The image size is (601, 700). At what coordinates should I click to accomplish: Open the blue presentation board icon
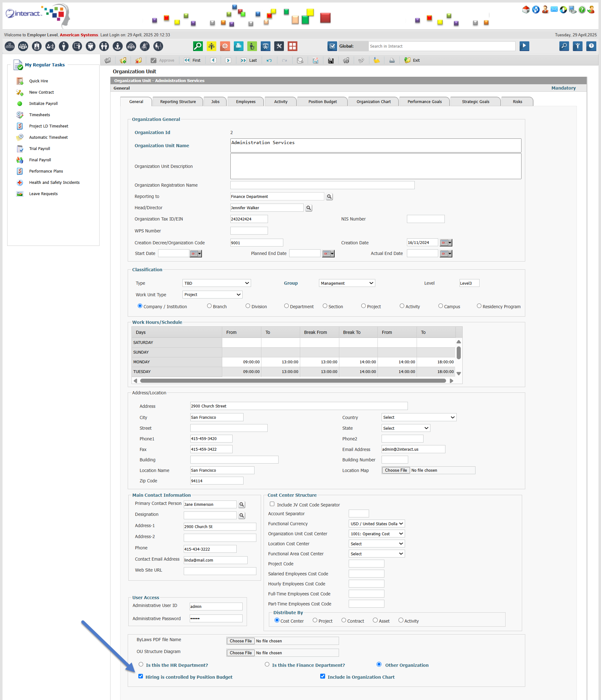[265, 46]
